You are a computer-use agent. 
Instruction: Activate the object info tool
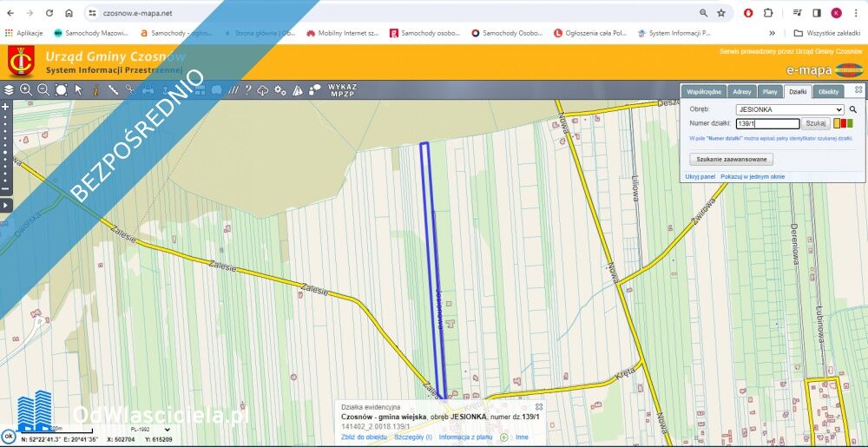click(95, 89)
